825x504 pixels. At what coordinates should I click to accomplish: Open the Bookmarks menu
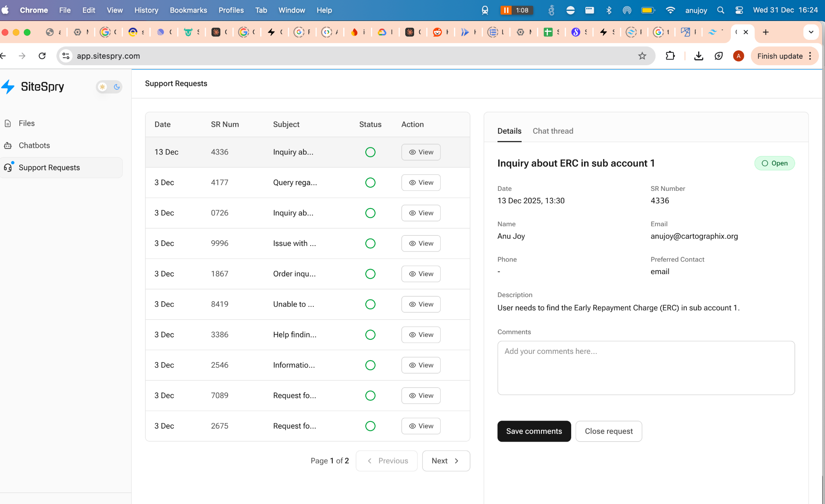[188, 10]
